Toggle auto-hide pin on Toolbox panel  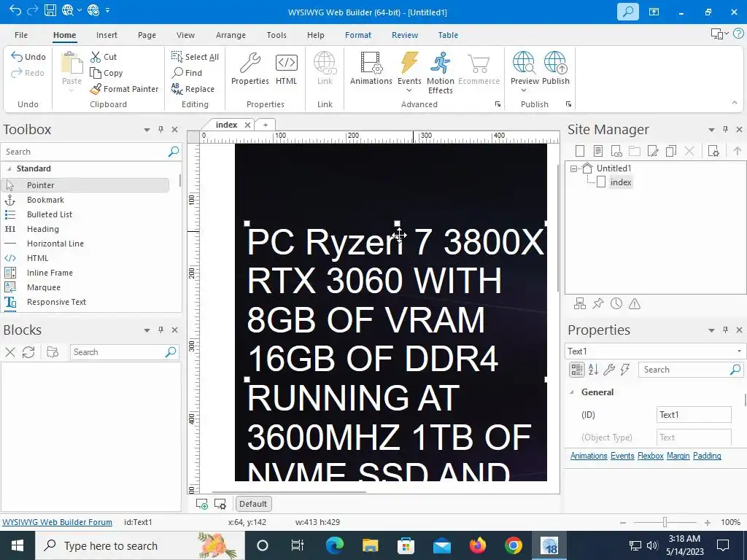click(160, 130)
